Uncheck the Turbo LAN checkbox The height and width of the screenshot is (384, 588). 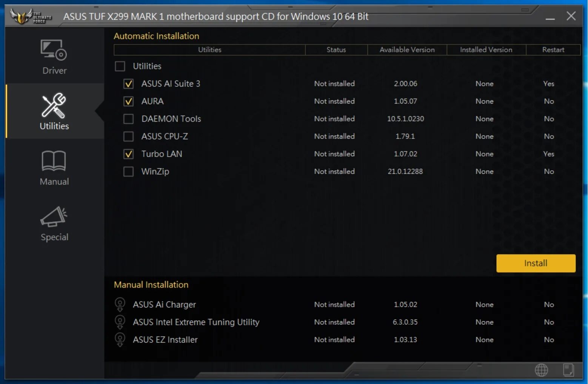(x=129, y=154)
